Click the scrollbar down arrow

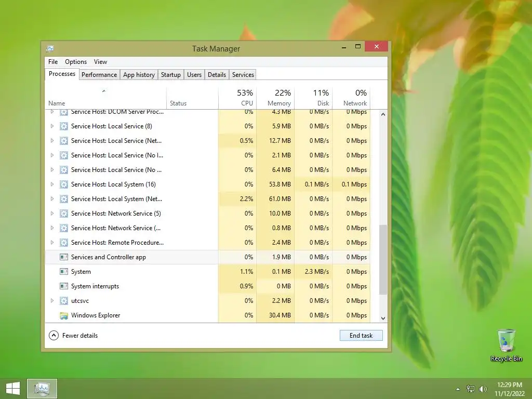383,318
